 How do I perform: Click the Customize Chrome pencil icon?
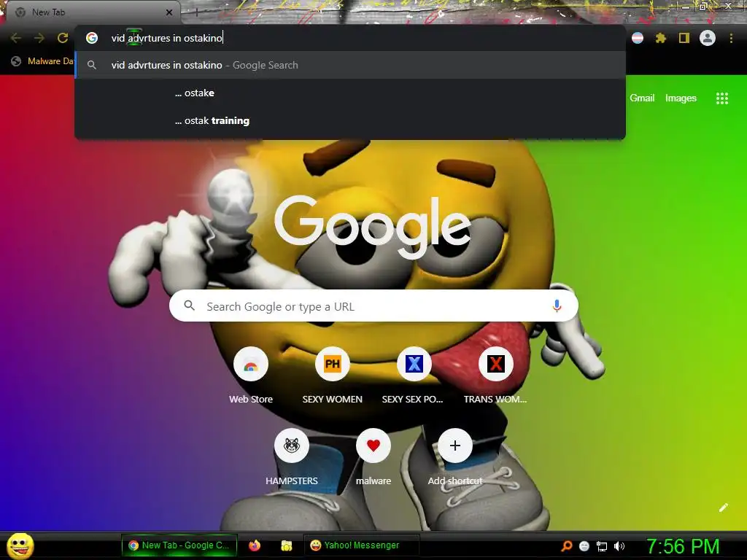click(x=723, y=507)
